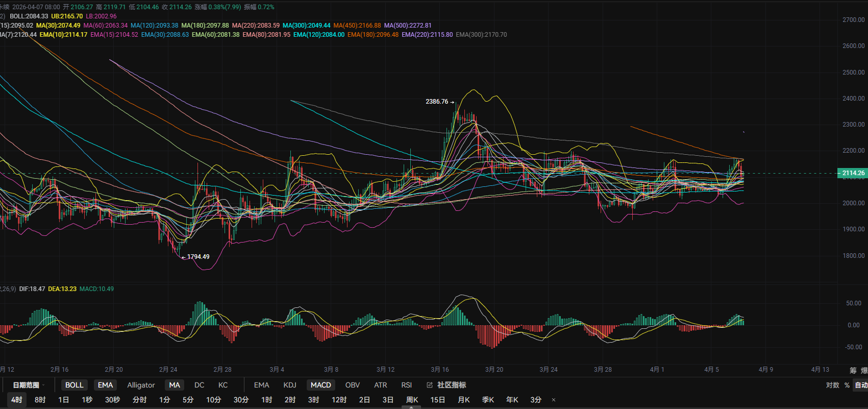Viewport: 868px width, 409px height.
Task: Click the small up-arrow handle below 周K
Action: pos(411,407)
